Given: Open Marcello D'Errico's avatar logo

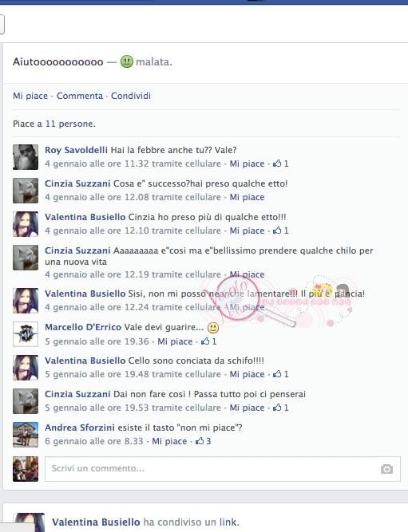Looking at the screenshot, I should click(26, 334).
